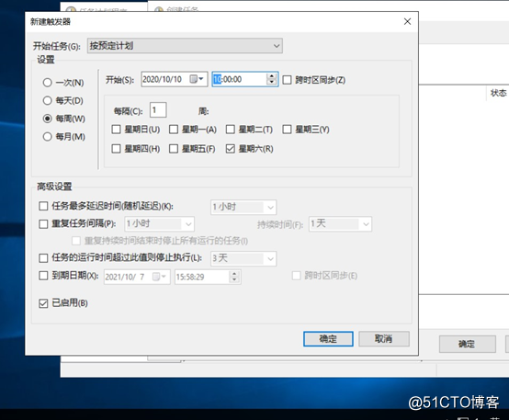The image size is (509, 420).
Task: Click the 每隔(C) weeks input field
Action: [158, 110]
